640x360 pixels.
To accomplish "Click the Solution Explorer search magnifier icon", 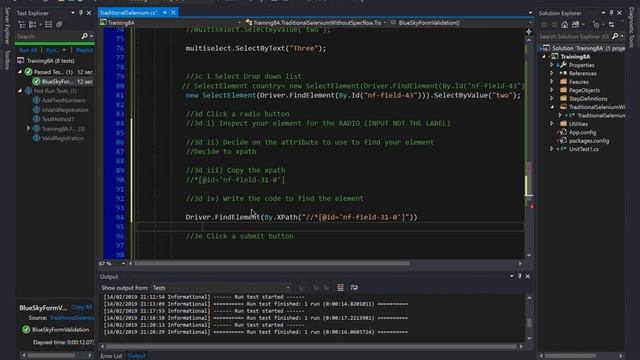I will coord(615,36).
